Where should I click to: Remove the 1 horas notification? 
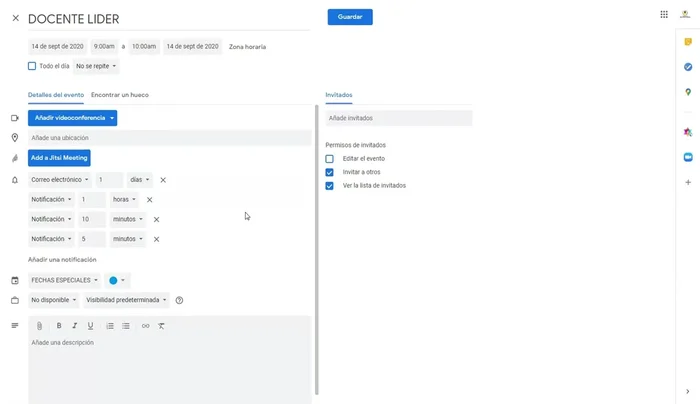tap(150, 200)
